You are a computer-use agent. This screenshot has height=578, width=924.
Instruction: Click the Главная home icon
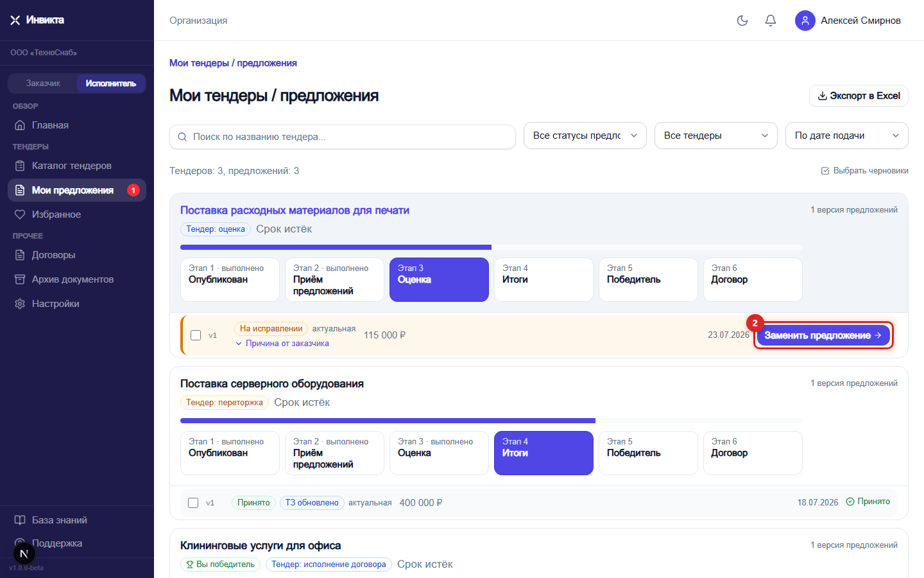point(20,125)
